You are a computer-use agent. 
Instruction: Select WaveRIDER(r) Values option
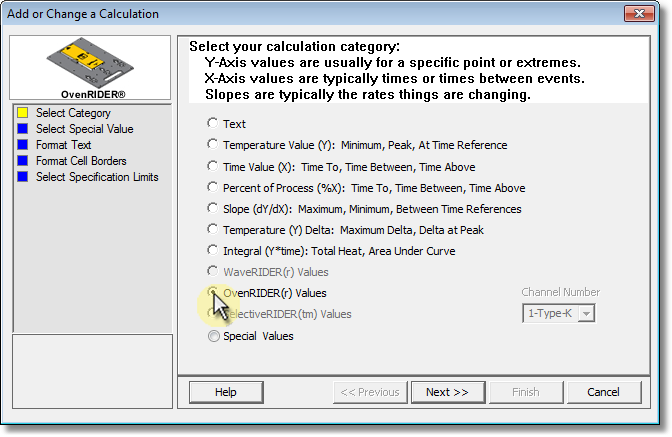tap(213, 271)
